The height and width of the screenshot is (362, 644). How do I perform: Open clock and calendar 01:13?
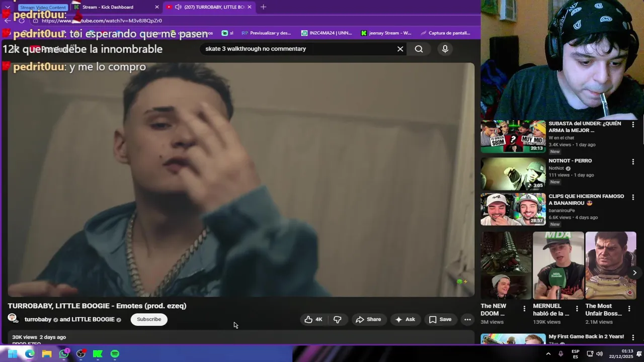tap(621, 354)
